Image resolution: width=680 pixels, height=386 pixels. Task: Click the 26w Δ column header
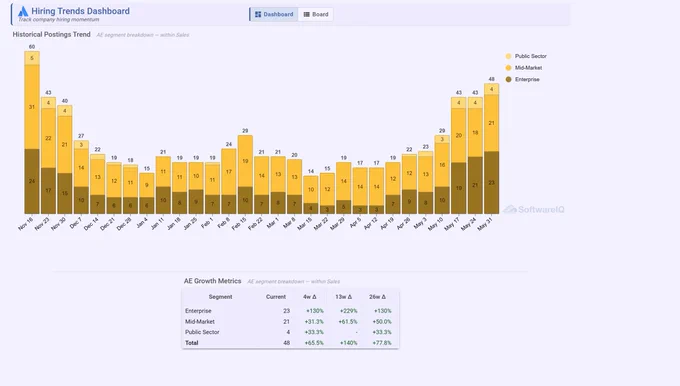pos(378,297)
